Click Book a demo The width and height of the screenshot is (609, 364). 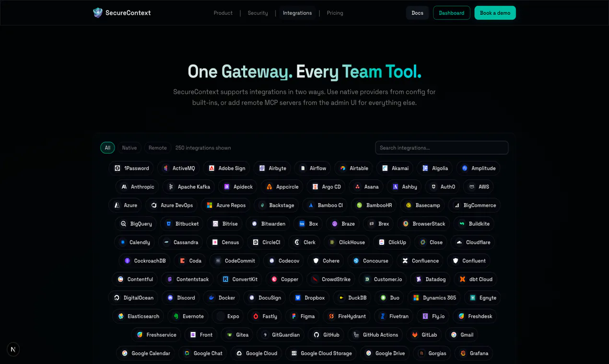(495, 13)
